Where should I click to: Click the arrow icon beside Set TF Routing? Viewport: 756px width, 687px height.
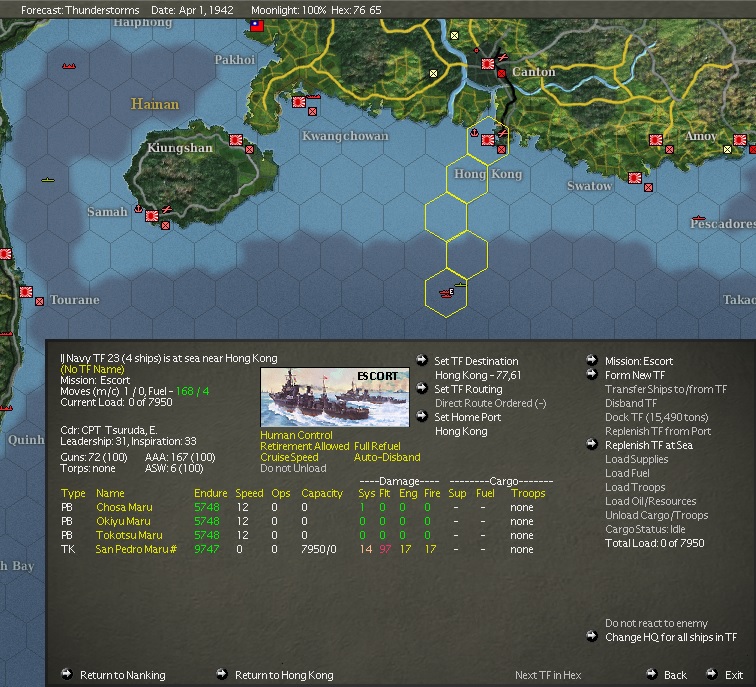(422, 388)
